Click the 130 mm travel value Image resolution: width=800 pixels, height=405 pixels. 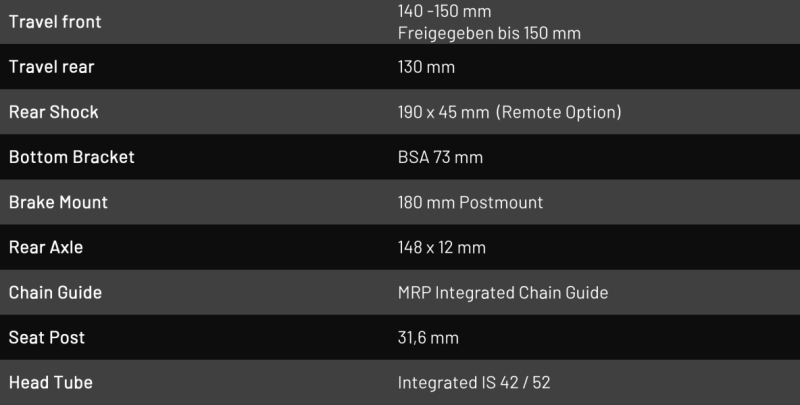(x=427, y=67)
